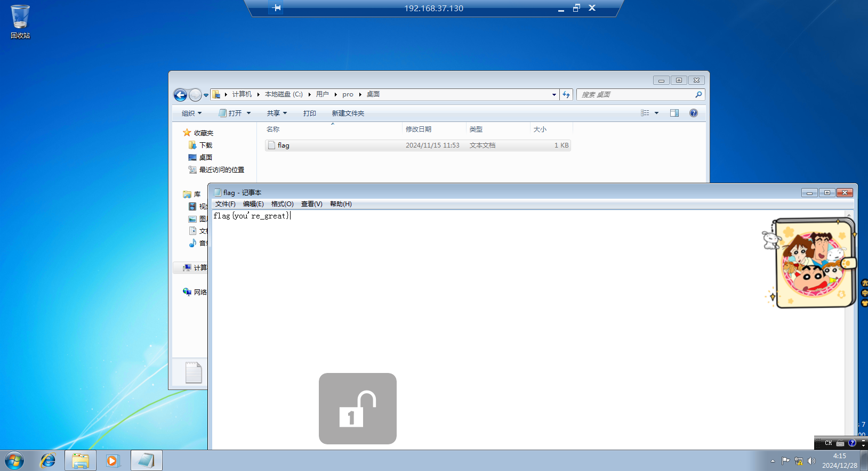This screenshot has width=868, height=471.
Task: Open Notepad 编辑(E) menu
Action: click(253, 204)
